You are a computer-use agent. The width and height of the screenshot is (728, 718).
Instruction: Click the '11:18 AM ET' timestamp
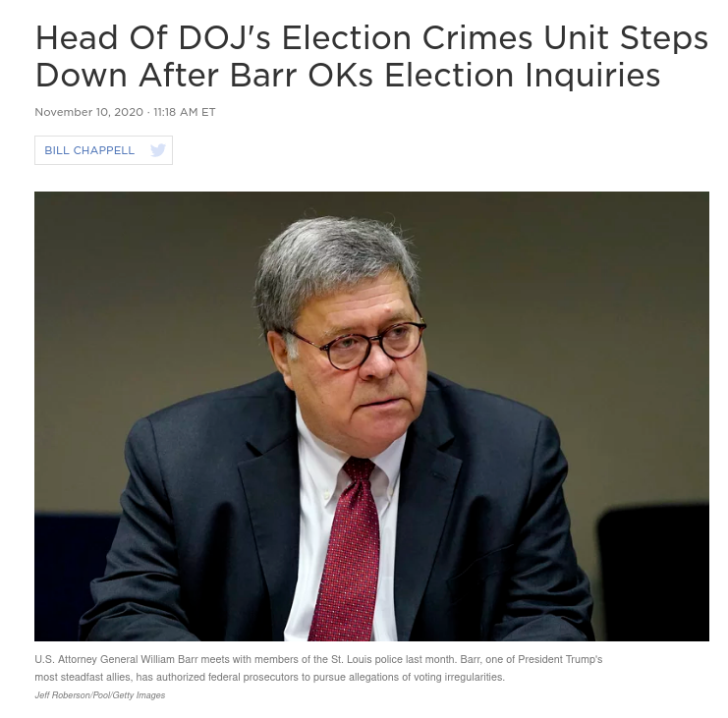[185, 112]
